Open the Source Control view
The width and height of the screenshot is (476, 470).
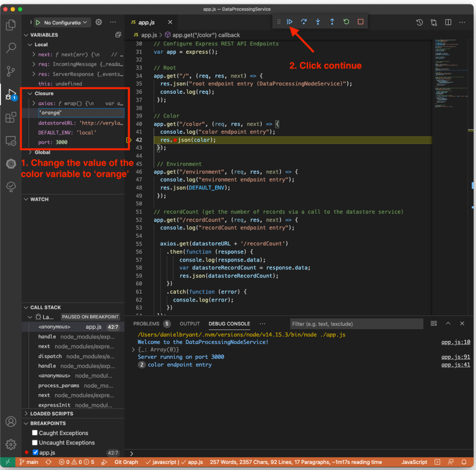pos(11,71)
